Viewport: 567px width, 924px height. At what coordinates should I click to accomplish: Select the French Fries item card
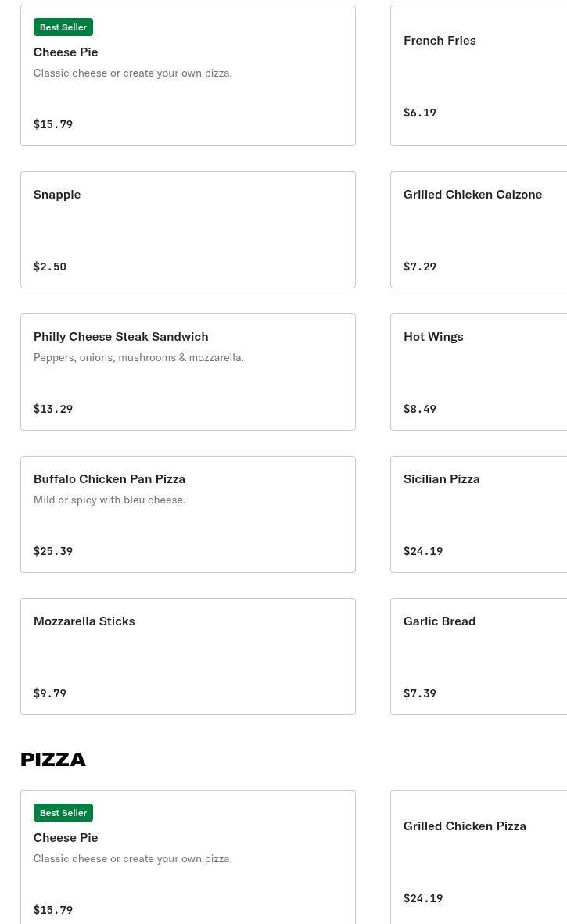479,75
